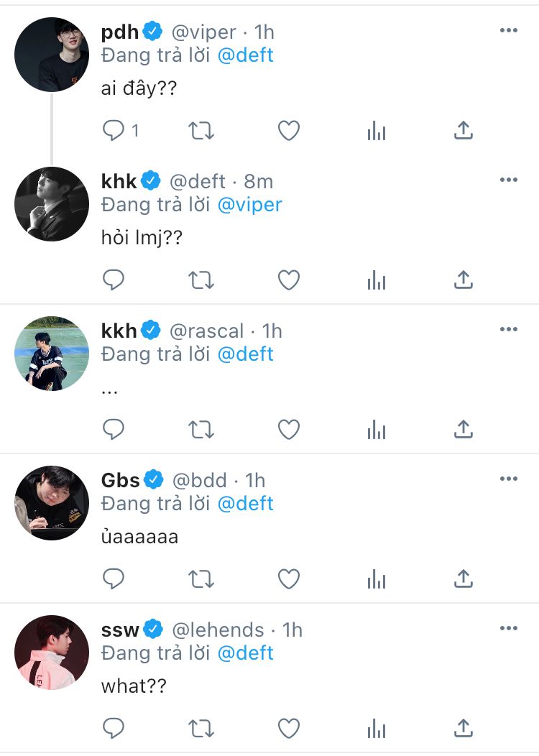Open the Gbs display name profile
539x756 pixels.
click(121, 480)
